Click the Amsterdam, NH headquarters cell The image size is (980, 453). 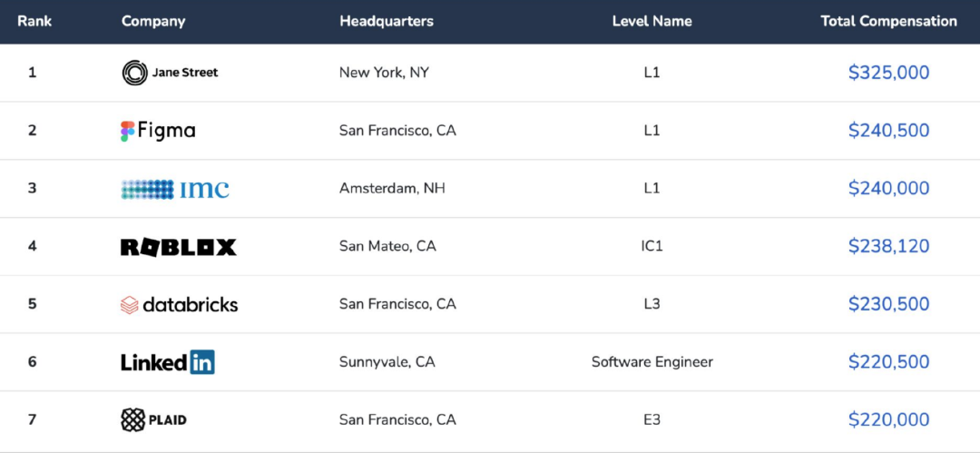coord(393,188)
